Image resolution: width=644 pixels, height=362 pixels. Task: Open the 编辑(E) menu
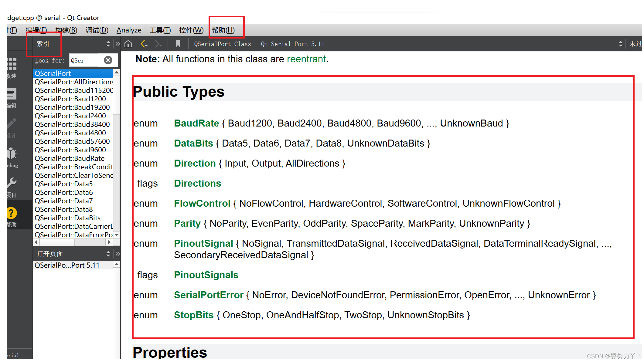coord(36,30)
